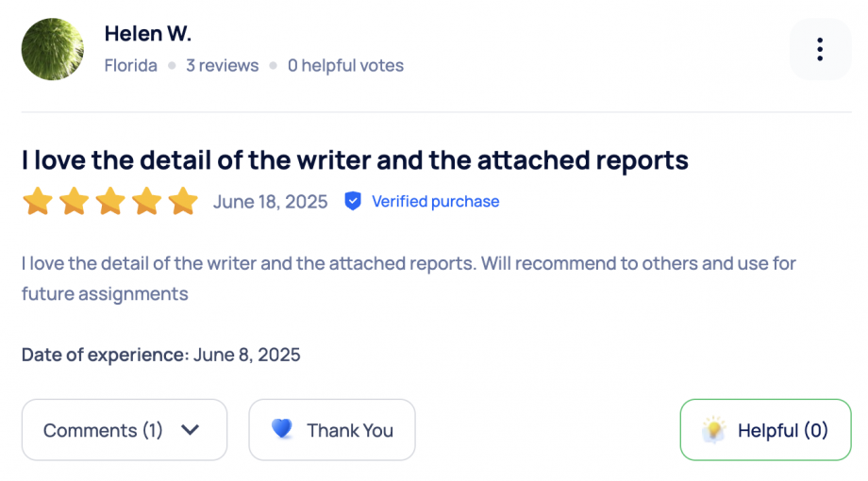The image size is (868, 481).
Task: Click the third rating star
Action: 110,201
